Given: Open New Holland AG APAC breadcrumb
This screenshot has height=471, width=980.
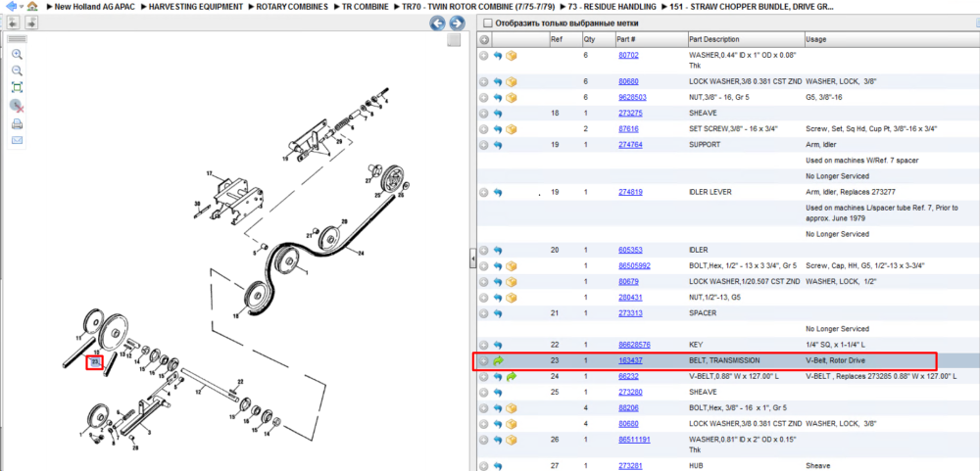Looking at the screenshot, I should (x=94, y=8).
